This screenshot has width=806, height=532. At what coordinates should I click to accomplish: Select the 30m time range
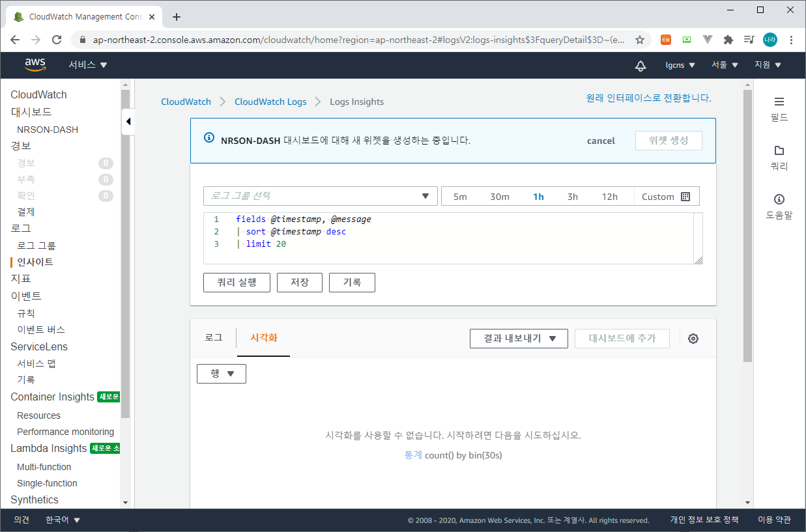tap(500, 197)
